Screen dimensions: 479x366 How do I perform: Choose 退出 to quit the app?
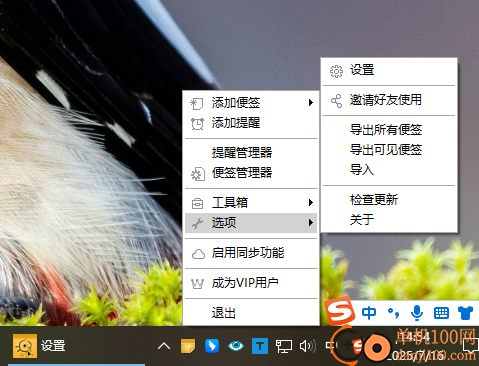(x=251, y=313)
